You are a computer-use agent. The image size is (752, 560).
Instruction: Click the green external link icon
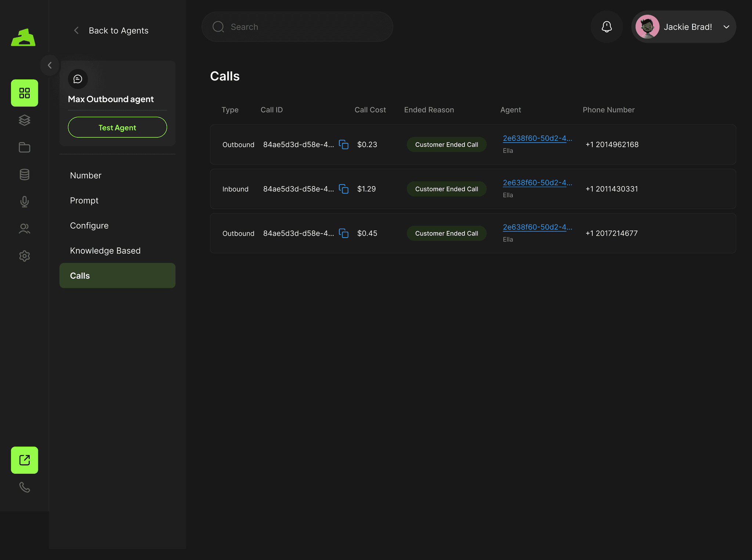[25, 460]
